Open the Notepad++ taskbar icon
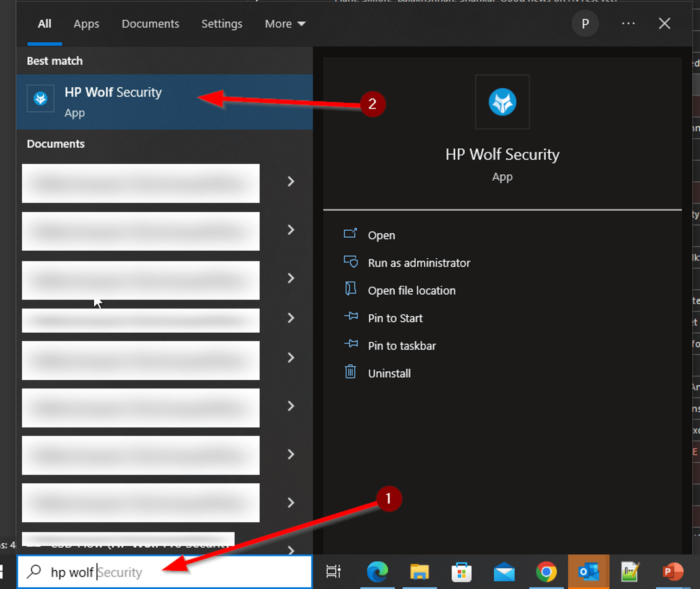Screen dimensions: 700x589 [x=630, y=572]
